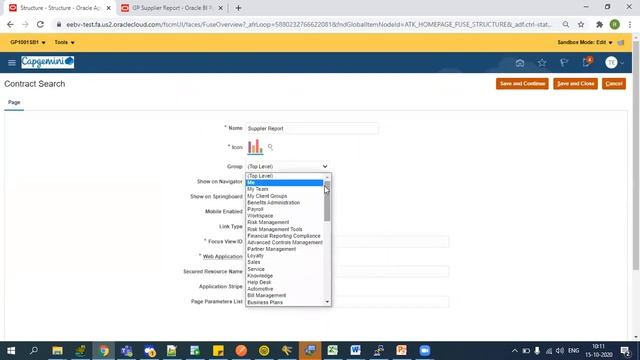Open Zoom from taskbar
The image size is (640, 360).
(424, 351)
